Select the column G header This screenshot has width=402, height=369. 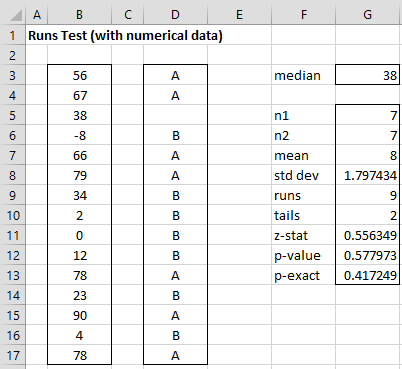[x=367, y=15]
